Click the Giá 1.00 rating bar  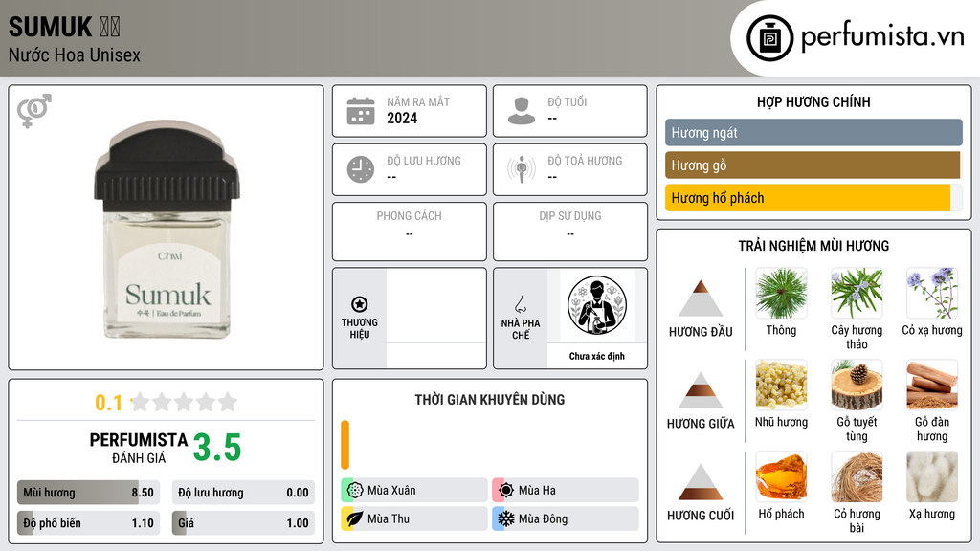tap(243, 523)
